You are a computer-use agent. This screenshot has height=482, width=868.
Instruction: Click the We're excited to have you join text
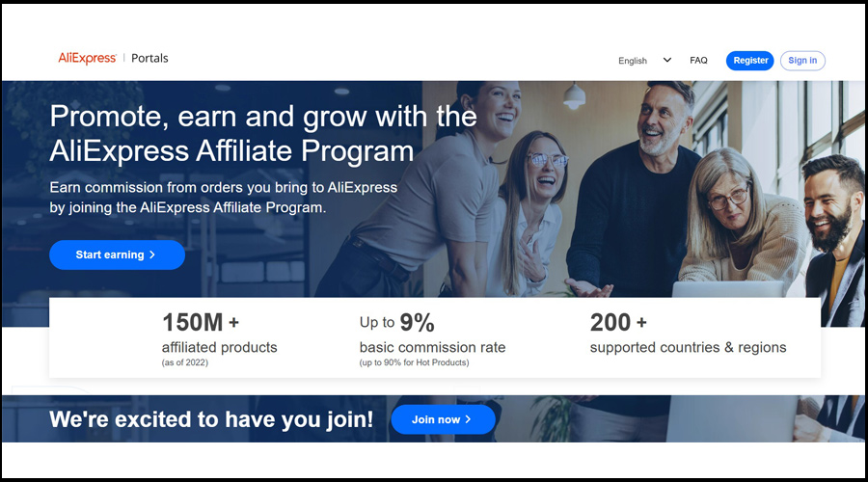pyautogui.click(x=211, y=419)
